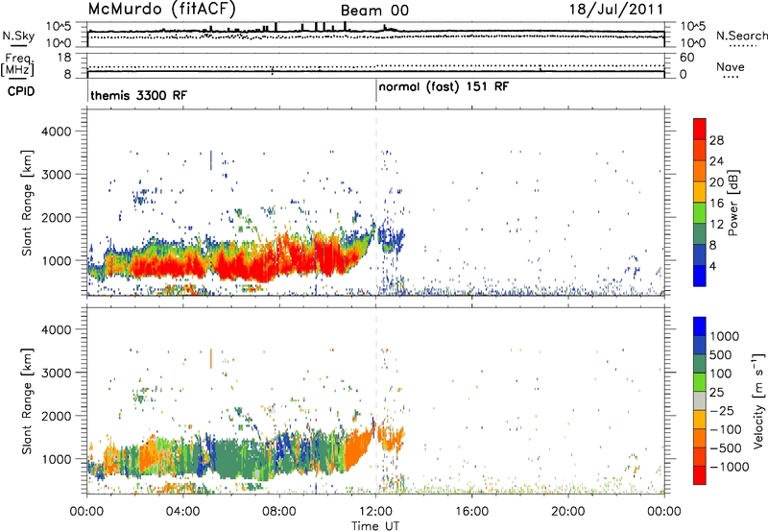Pick the light green segment of Power colorbar

[x=700, y=212]
